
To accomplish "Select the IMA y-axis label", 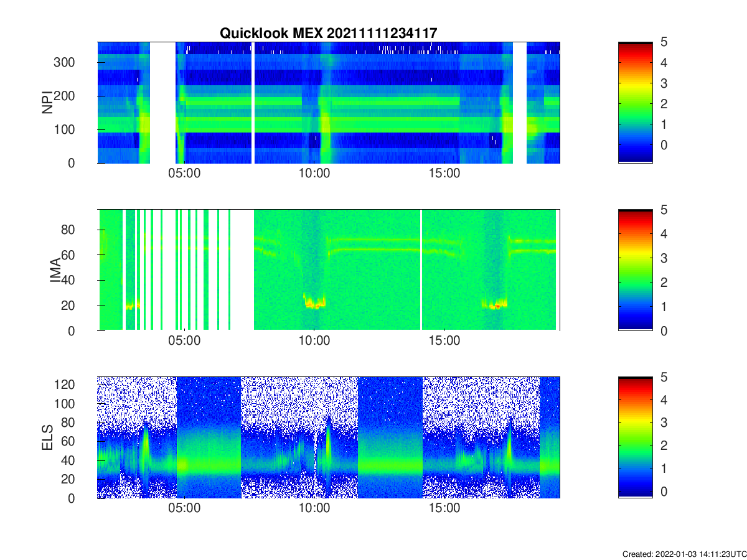I will pos(56,270).
